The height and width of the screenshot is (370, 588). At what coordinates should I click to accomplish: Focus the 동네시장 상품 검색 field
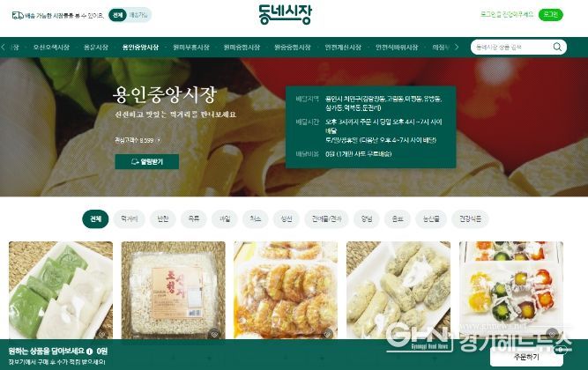tap(512, 47)
